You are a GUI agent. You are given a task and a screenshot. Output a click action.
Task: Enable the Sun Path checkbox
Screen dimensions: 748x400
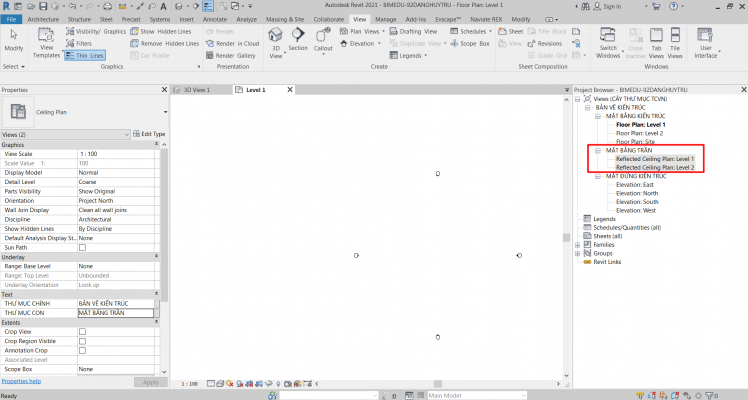point(82,247)
